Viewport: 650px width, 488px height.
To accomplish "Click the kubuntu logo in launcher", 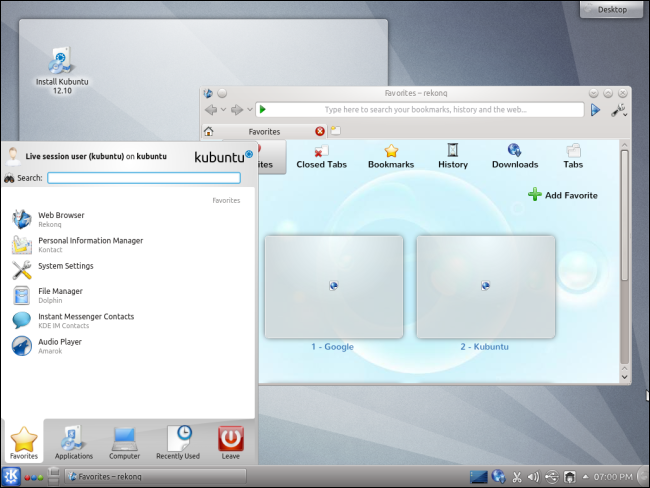I will click(223, 157).
